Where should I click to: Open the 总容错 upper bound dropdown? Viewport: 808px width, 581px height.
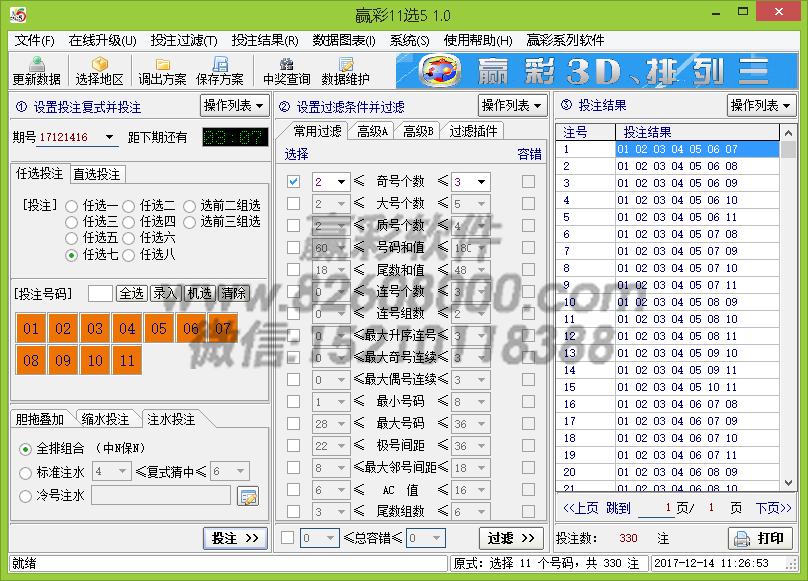point(436,538)
